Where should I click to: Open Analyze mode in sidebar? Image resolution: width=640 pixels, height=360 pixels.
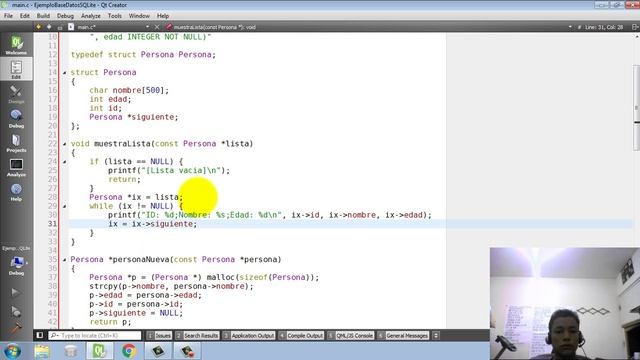click(x=16, y=167)
